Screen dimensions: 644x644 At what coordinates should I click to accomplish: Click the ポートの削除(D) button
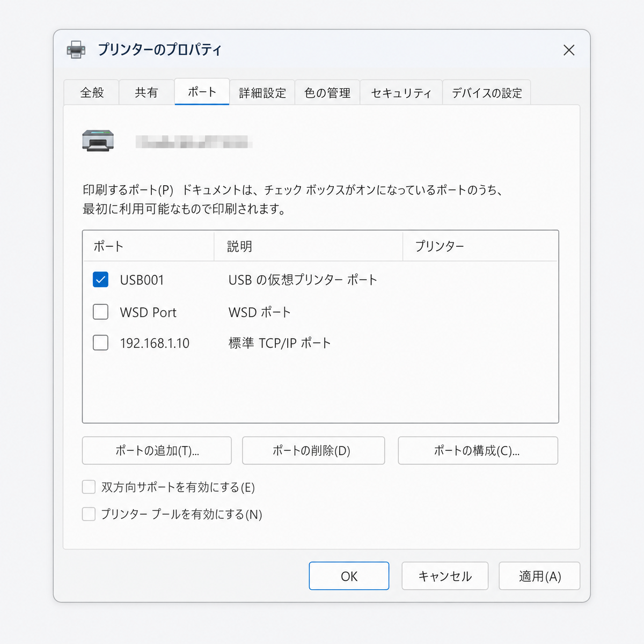click(313, 450)
